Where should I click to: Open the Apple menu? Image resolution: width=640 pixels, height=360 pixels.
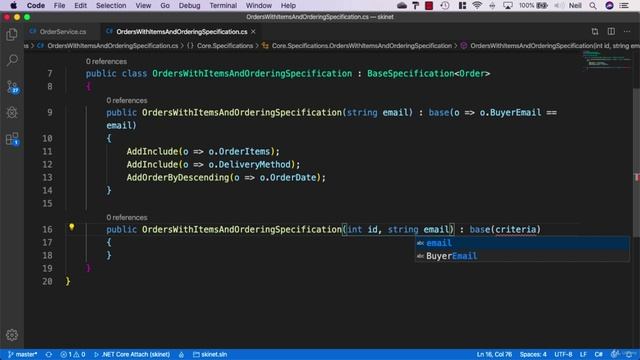point(13,5)
